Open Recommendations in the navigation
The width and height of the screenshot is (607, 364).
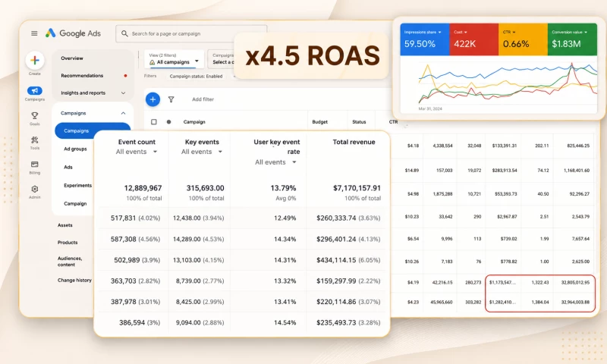[82, 75]
